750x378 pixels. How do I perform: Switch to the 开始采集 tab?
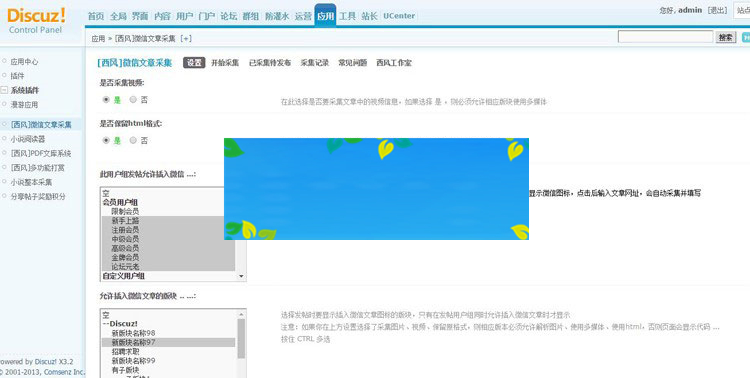[225, 63]
